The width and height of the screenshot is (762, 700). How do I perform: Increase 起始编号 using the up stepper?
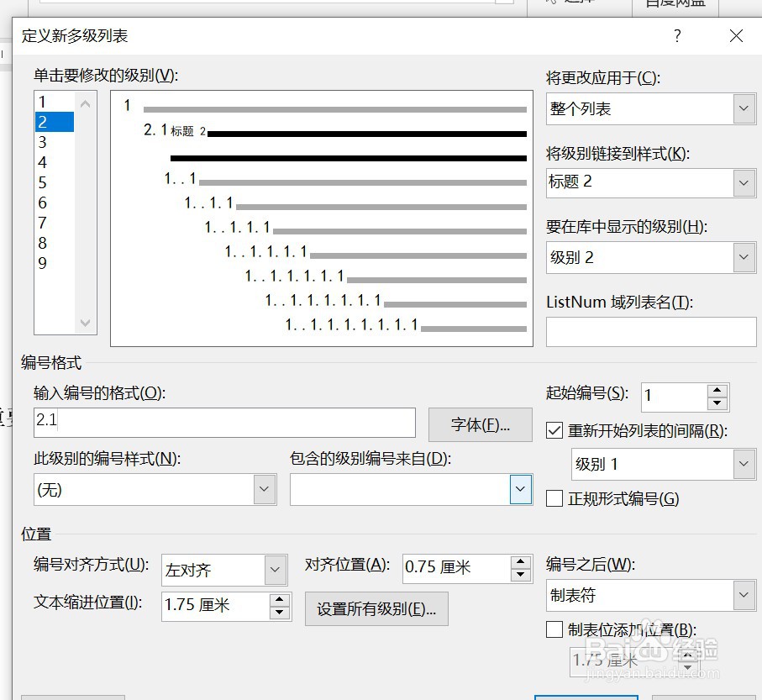click(715, 392)
